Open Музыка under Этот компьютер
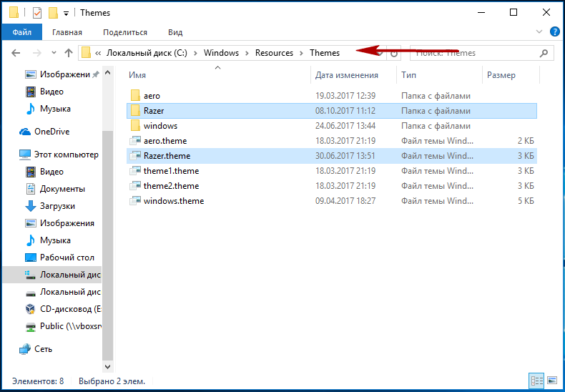 pyautogui.click(x=55, y=240)
